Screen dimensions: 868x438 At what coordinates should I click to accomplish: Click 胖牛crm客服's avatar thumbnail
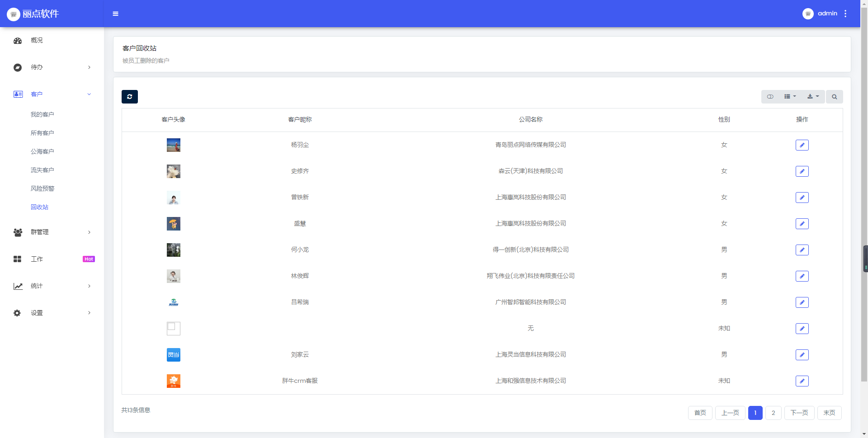(x=174, y=381)
